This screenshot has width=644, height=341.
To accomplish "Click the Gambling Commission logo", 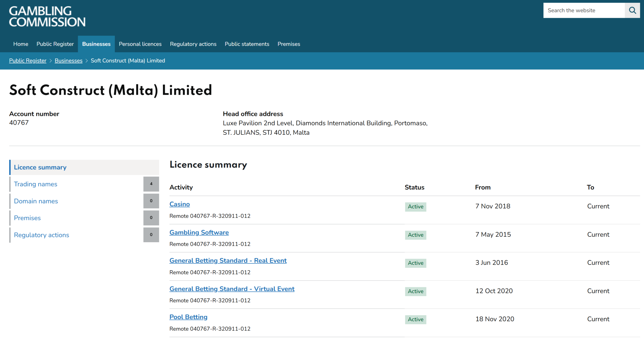I will pyautogui.click(x=47, y=17).
